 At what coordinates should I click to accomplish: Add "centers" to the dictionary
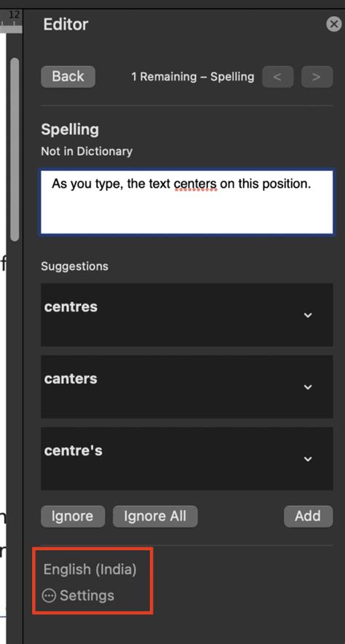click(308, 516)
